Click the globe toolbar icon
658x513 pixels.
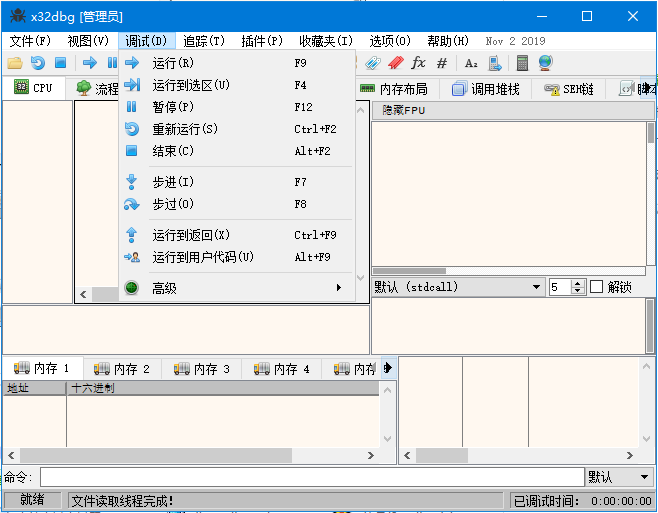click(x=545, y=63)
